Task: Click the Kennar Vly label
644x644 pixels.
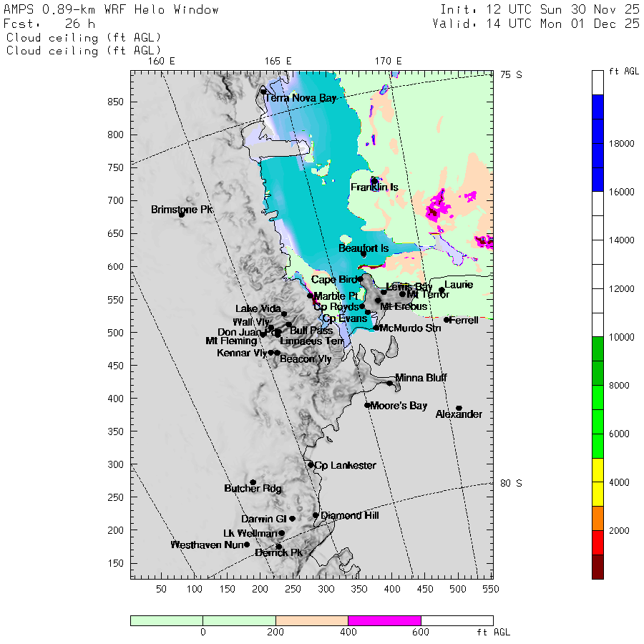Action: click(x=242, y=353)
